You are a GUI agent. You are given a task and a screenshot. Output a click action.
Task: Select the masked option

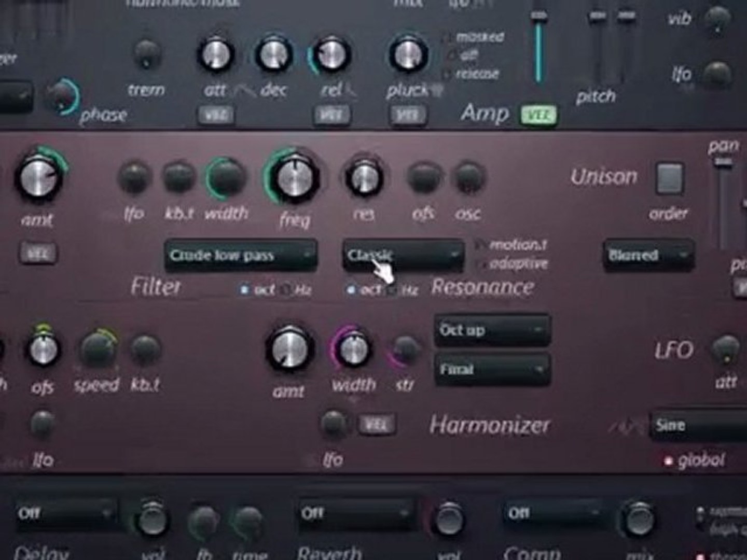coord(474,37)
